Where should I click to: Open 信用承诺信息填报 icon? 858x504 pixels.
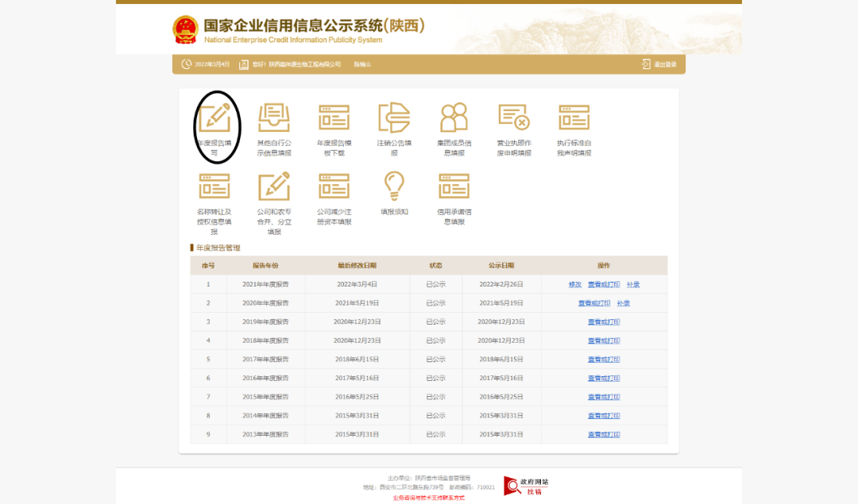pyautogui.click(x=454, y=186)
